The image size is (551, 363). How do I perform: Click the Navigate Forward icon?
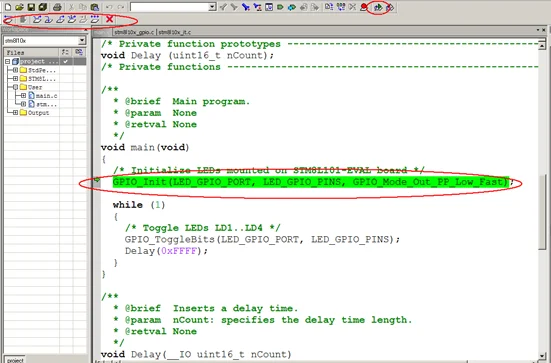(315, 7)
